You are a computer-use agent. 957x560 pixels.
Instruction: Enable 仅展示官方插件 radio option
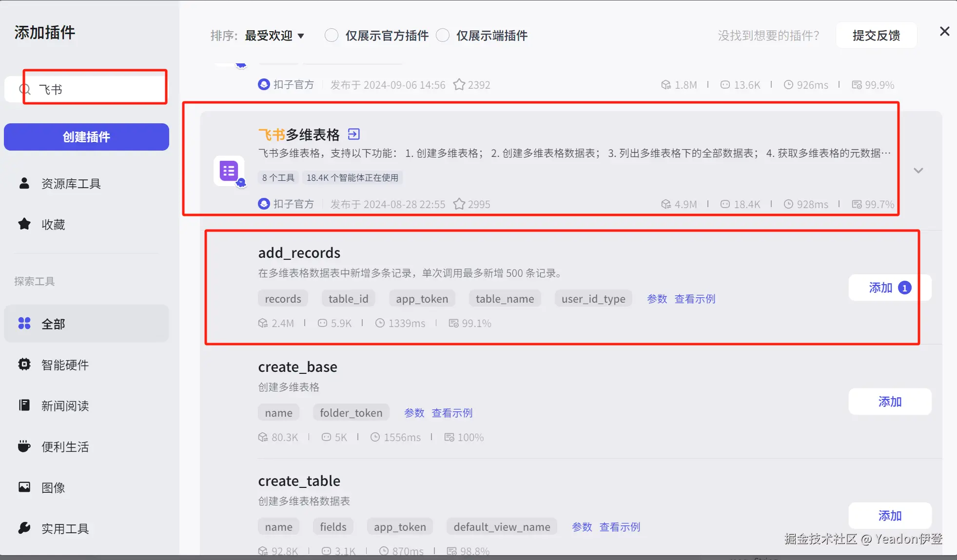pyautogui.click(x=332, y=36)
